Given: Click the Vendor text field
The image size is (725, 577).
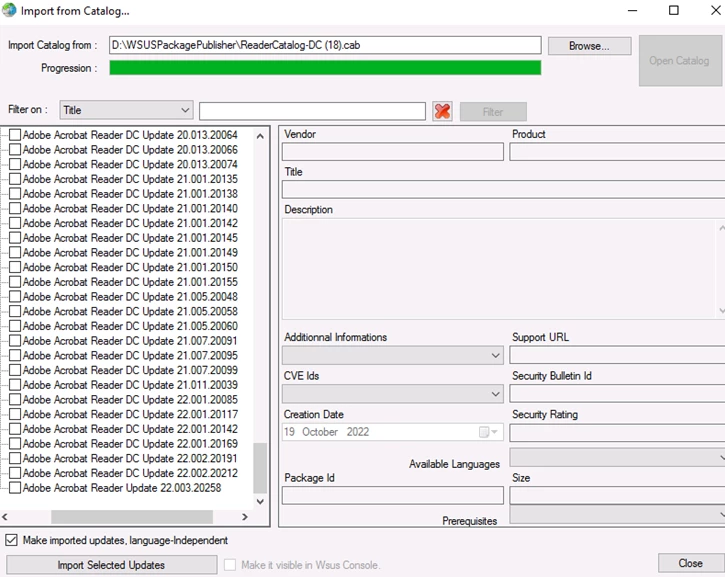Looking at the screenshot, I should coord(393,152).
